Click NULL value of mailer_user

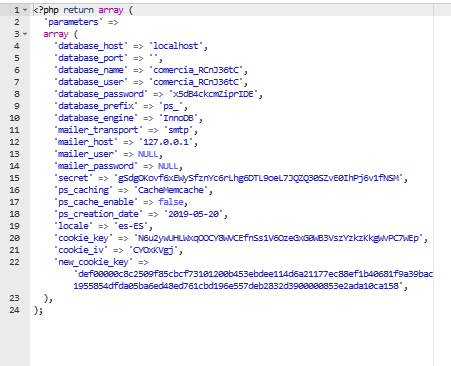coord(148,154)
